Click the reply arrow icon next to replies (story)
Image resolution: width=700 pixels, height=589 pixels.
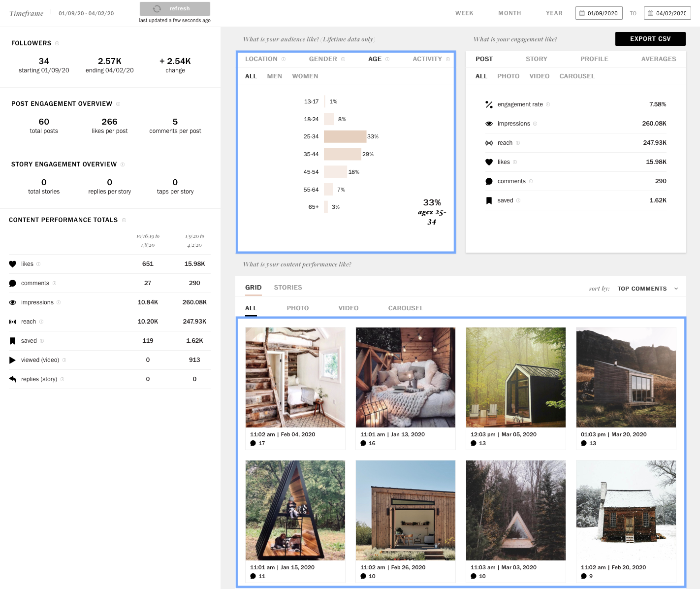[x=13, y=379]
